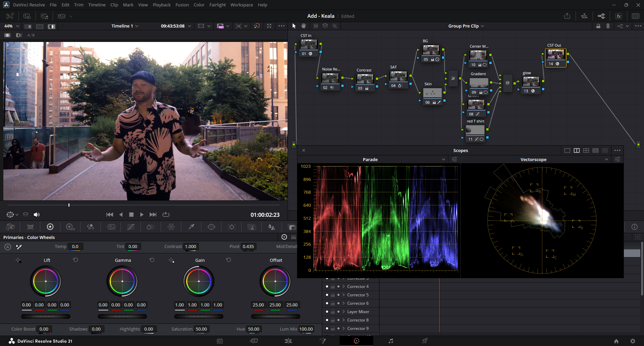The width and height of the screenshot is (644, 346).
Task: Open the Motion Effects palette
Action: coord(111,227)
